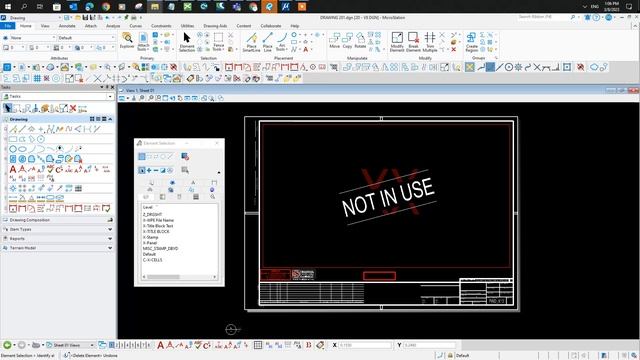
Task: Select the X-TITLE BLOCK level in the list
Action: point(156,231)
